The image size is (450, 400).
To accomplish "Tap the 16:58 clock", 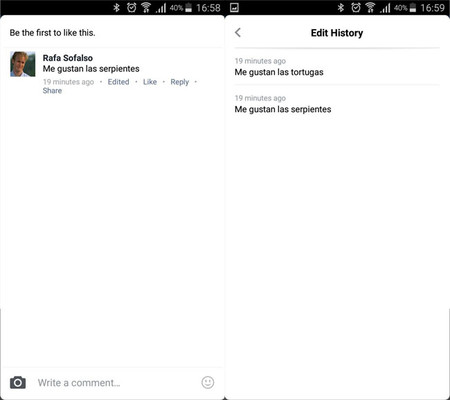I will (x=208, y=8).
